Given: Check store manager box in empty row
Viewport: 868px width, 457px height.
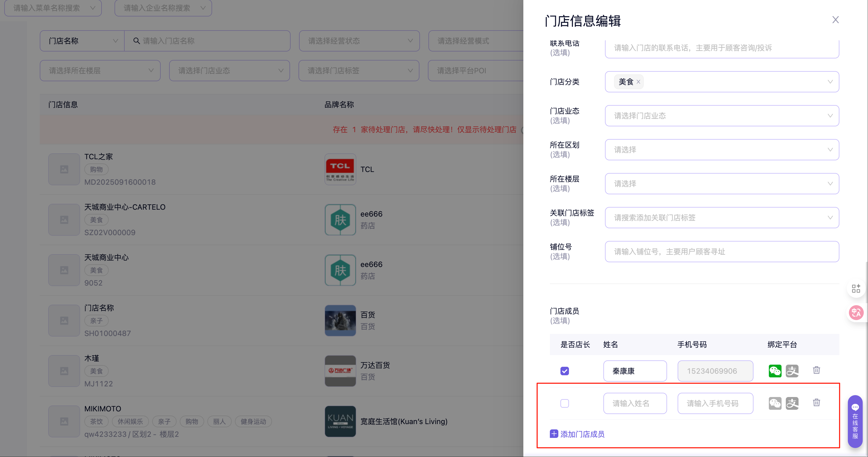Looking at the screenshot, I should click(x=564, y=403).
